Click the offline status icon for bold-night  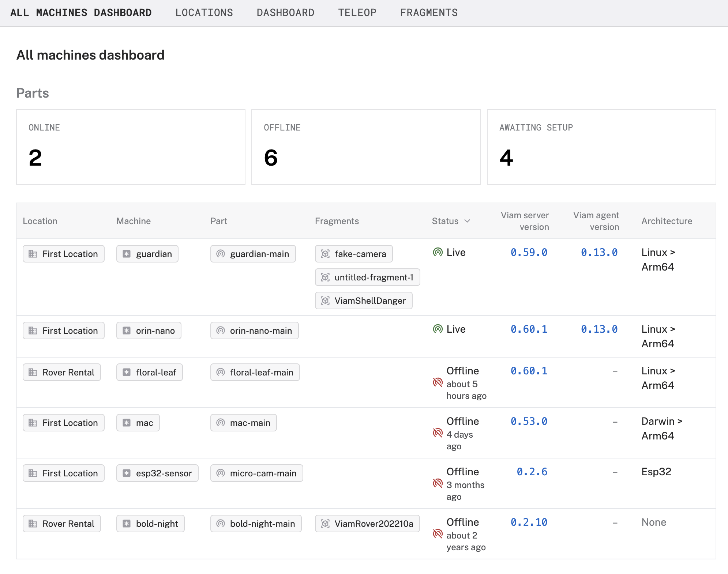438,534
